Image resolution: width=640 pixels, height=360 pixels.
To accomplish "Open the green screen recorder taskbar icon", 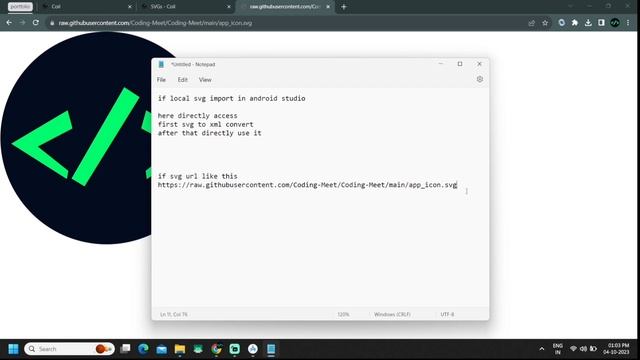I will click(x=235, y=349).
